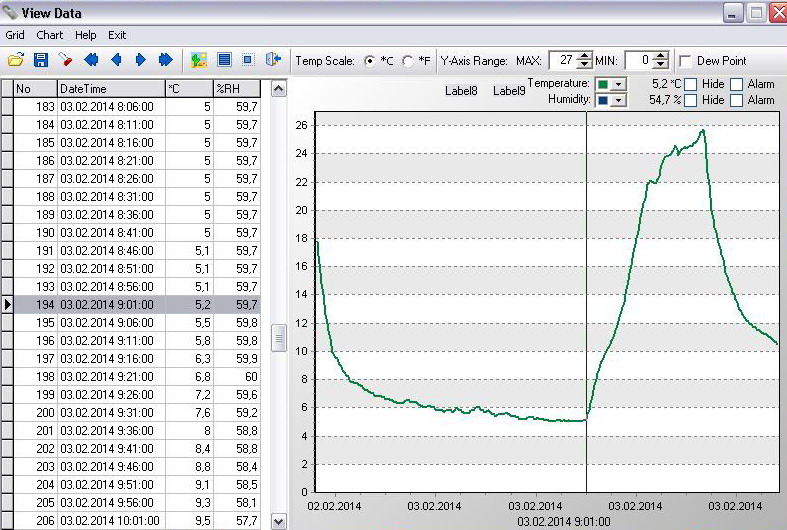This screenshot has width=787, height=530.
Task: Go to next record with right arrow
Action: [x=140, y=60]
